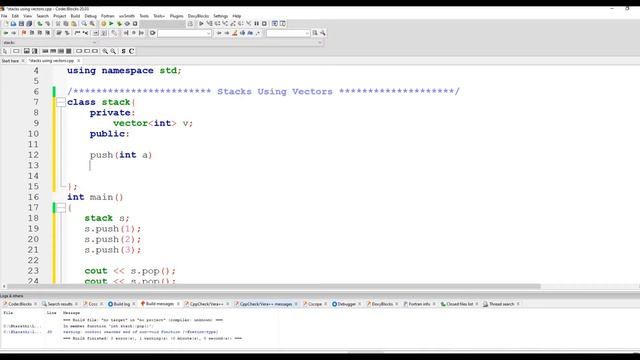Cut the selection with the scissors icon
Image resolution: width=640 pixels, height=360 pixels.
click(x=58, y=24)
